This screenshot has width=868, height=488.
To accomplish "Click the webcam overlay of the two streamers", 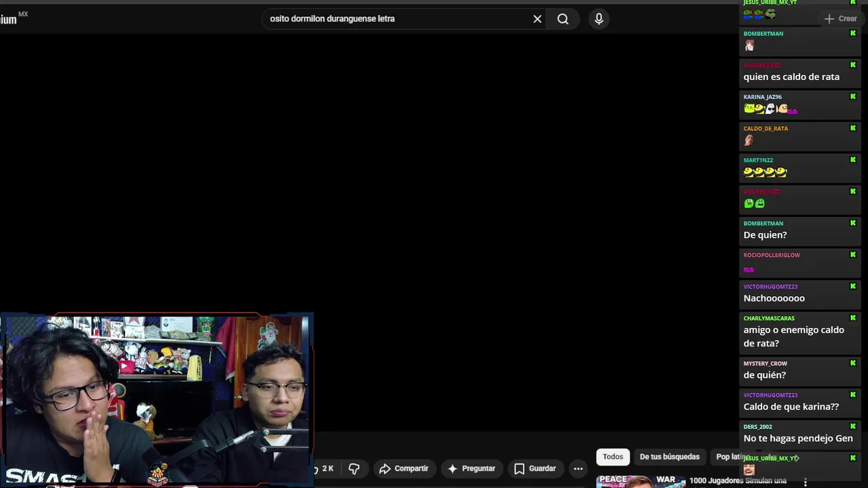I will coord(156,401).
